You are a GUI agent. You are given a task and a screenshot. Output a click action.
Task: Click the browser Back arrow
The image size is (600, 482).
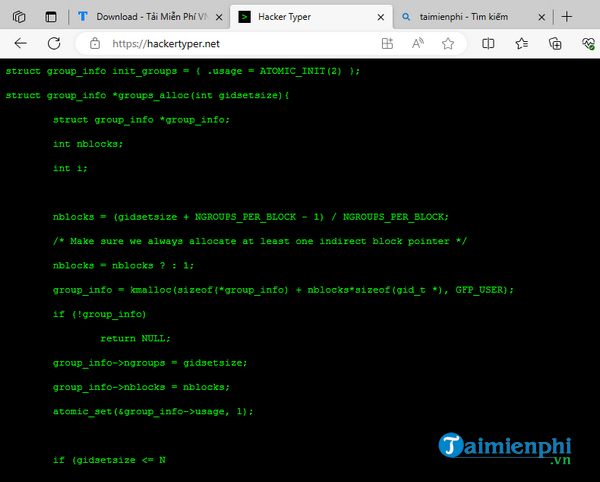22,44
